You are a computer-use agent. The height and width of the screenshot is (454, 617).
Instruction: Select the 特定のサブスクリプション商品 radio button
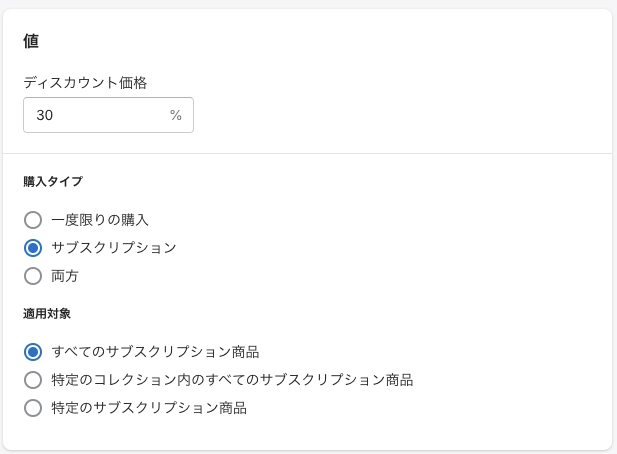click(x=33, y=408)
